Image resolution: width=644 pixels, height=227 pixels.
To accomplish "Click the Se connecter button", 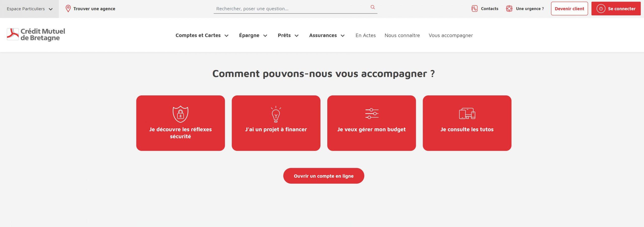I will 616,9.
